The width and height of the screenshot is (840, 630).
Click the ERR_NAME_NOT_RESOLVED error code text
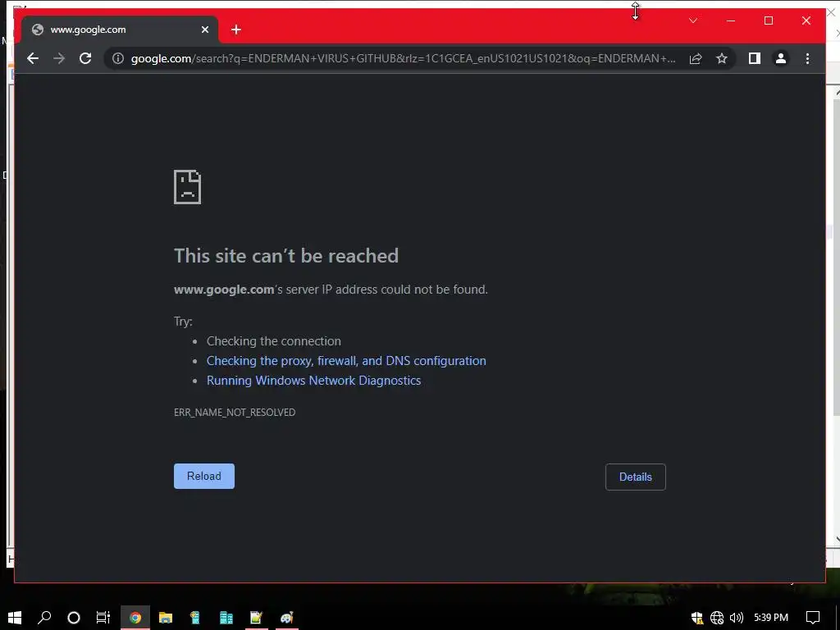(235, 413)
